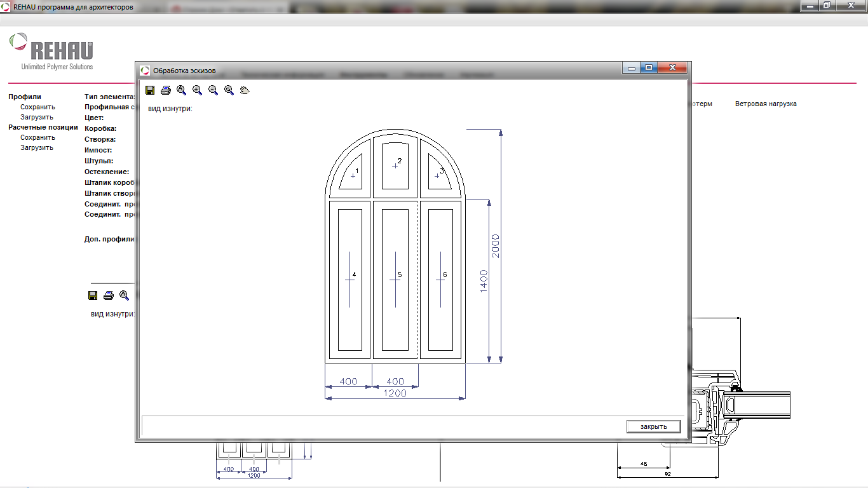Zoom in with the plus magnifier
This screenshot has height=488, width=868.
point(198,90)
